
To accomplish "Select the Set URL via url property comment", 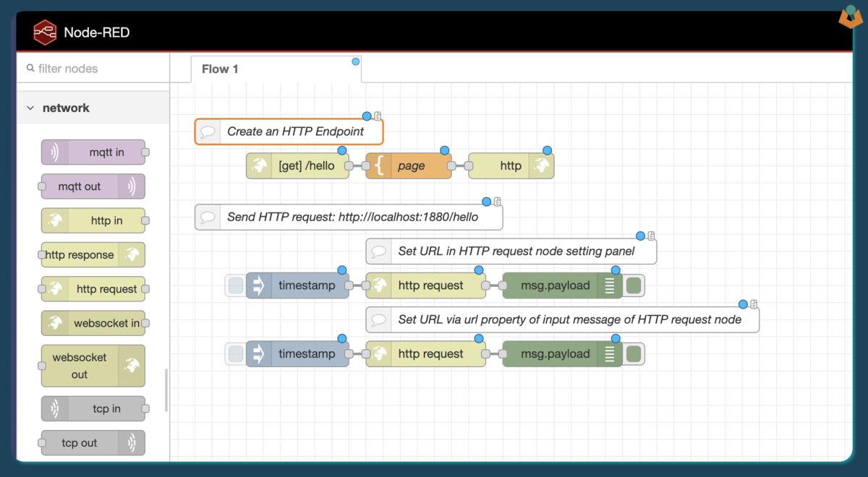I will 563,319.
